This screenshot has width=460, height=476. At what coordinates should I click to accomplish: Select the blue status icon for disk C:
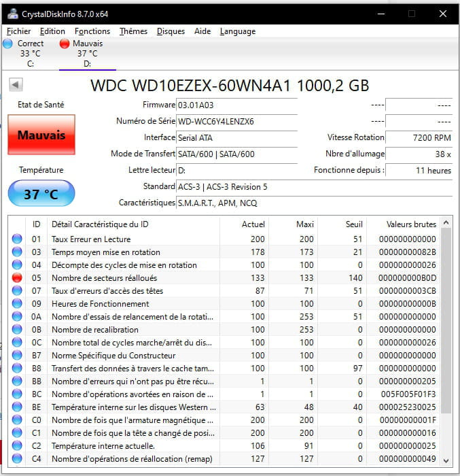(x=7, y=44)
